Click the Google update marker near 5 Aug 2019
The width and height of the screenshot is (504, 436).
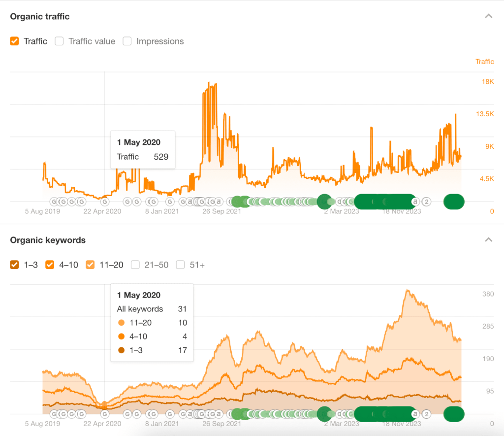(x=53, y=201)
